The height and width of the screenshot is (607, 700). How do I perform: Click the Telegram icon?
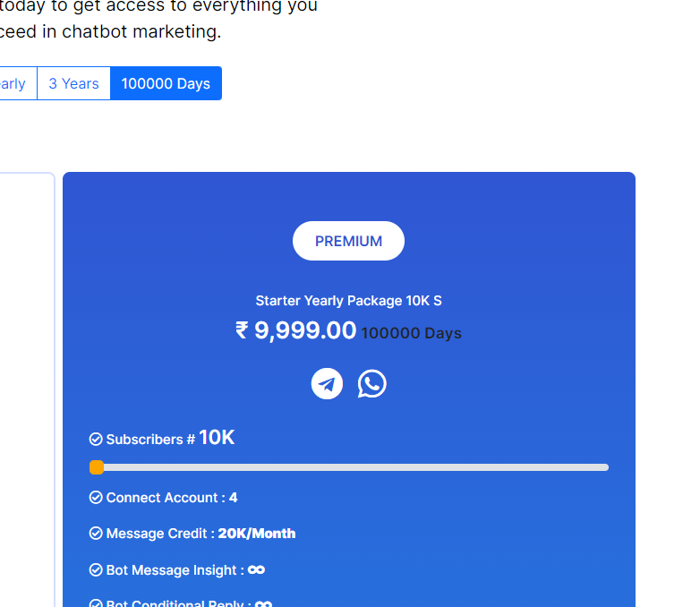pyautogui.click(x=327, y=384)
